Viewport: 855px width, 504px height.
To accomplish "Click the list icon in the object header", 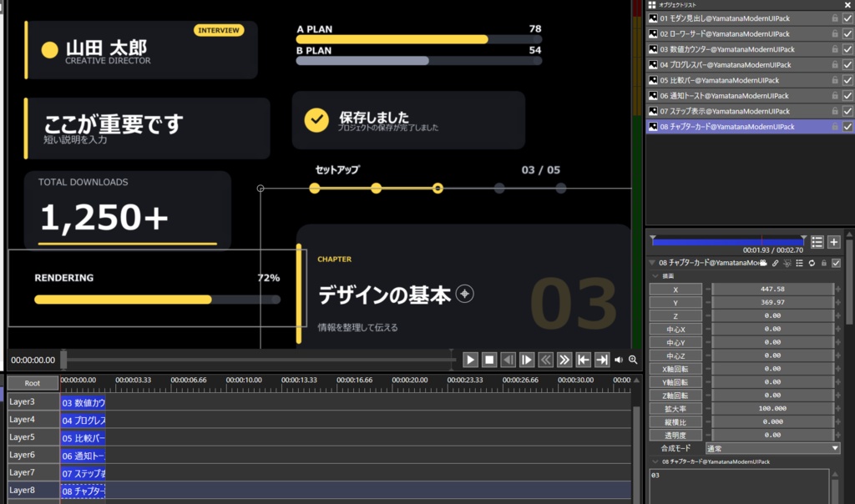I will (x=799, y=263).
